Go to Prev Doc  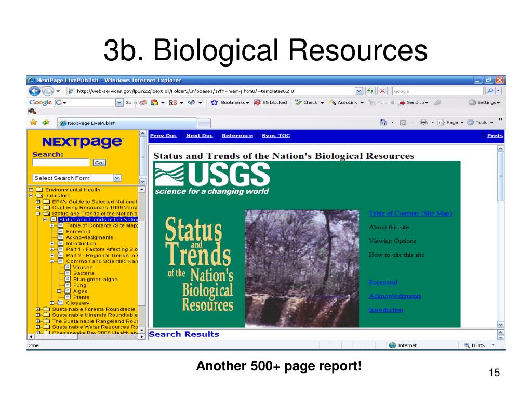(x=164, y=136)
